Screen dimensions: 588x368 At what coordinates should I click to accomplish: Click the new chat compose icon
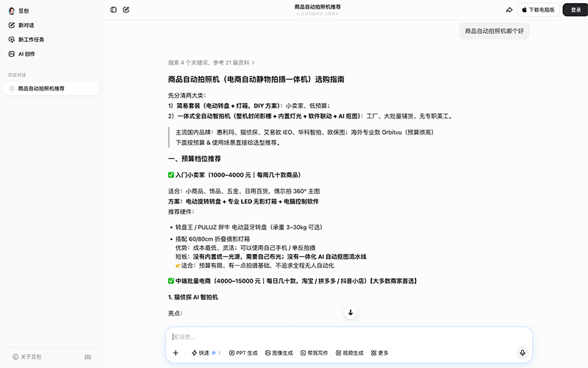[x=126, y=10]
